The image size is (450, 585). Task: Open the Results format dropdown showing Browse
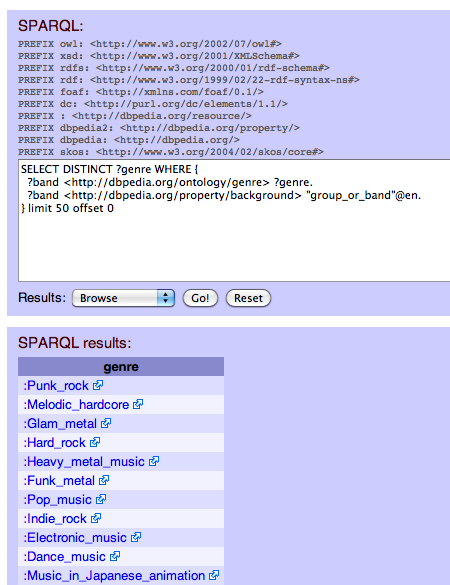point(123,298)
